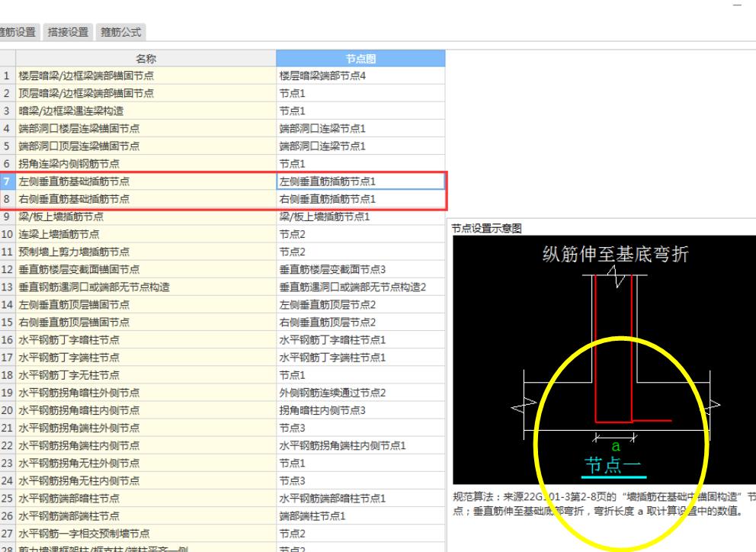This screenshot has width=756, height=552.
Task: Click row number 7 in the table
Action: click(7, 181)
